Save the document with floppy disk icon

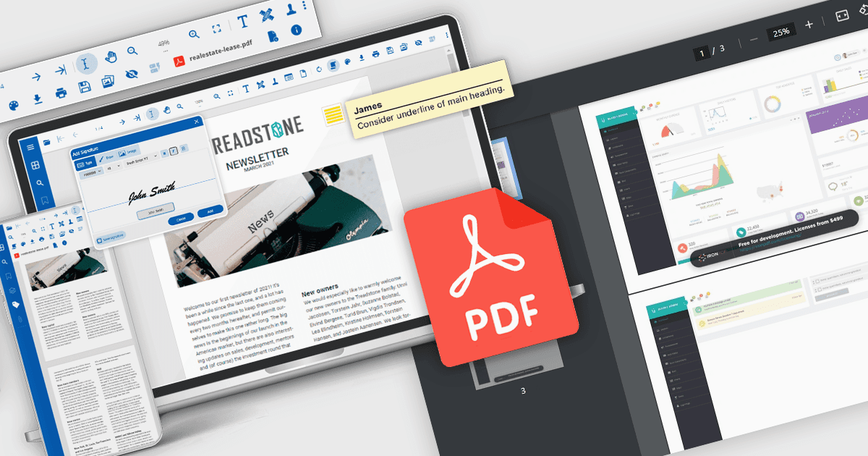coord(85,87)
